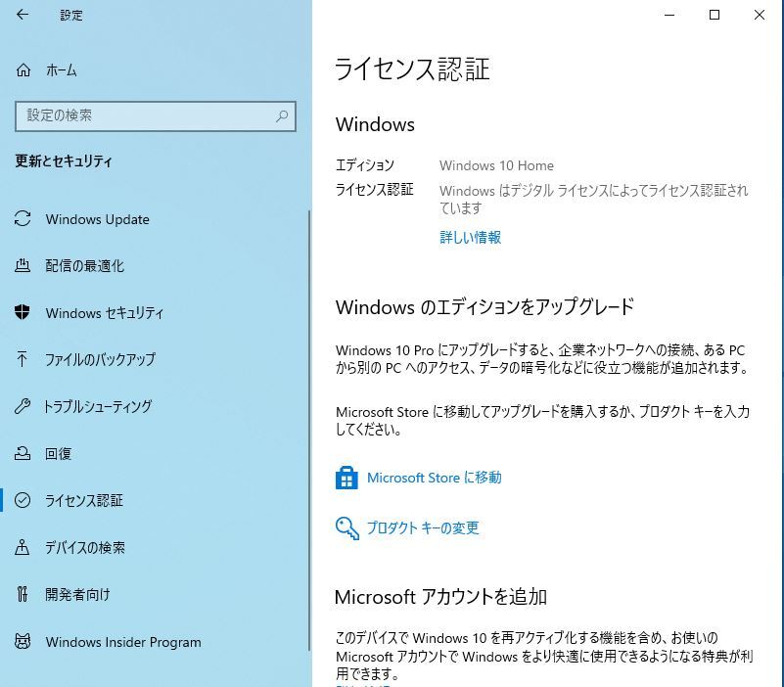The width and height of the screenshot is (784, 687).
Task: Click the home icon beside ホーム
Action: pos(23,70)
